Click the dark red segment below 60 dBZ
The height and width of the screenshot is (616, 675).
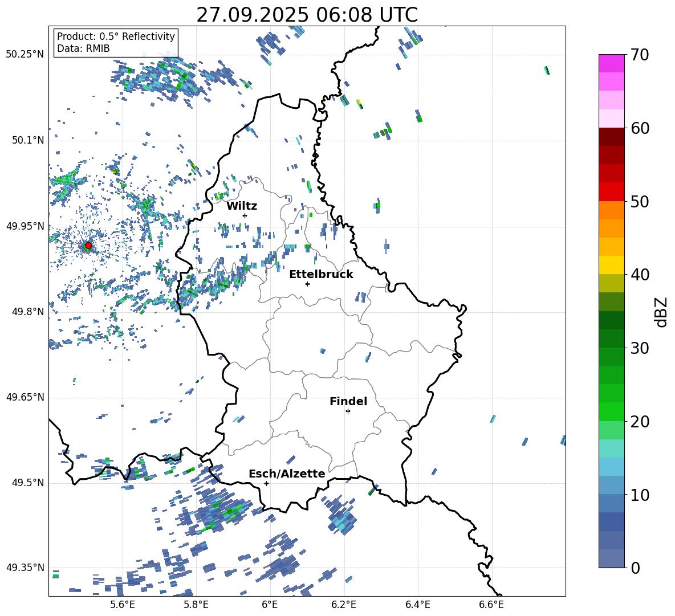pyautogui.click(x=611, y=137)
